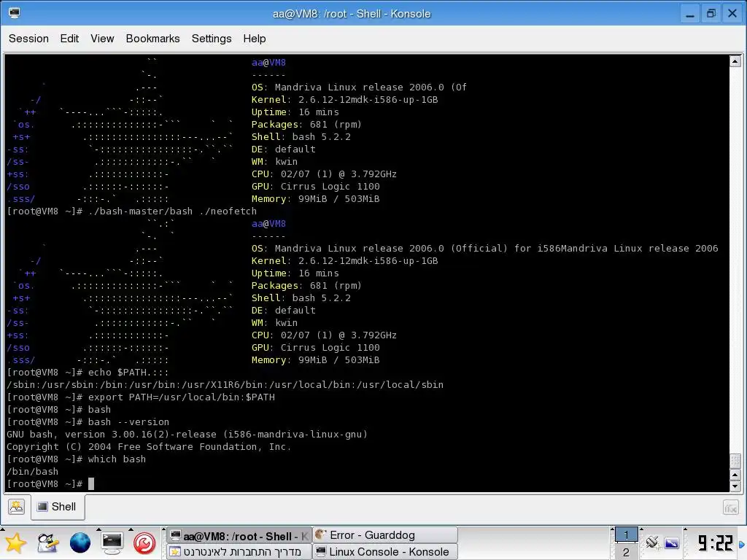The height and width of the screenshot is (560, 747).
Task: Expand the arrow above the terminal launcher
Action: [x=98, y=529]
